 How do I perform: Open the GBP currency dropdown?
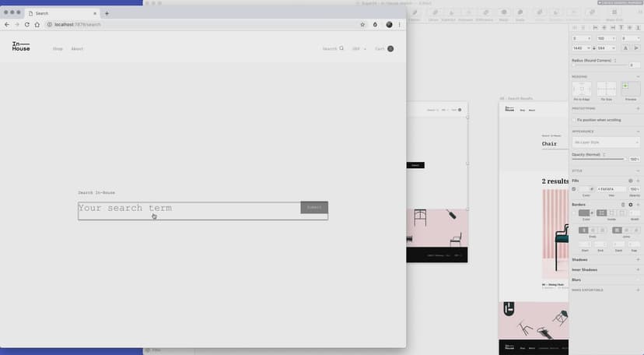359,48
